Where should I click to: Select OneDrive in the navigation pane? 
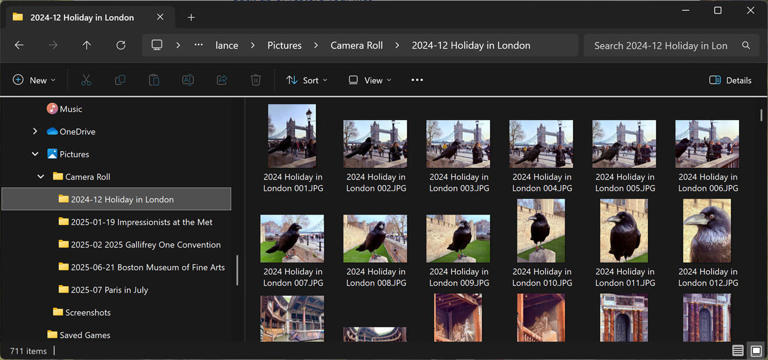coord(71,131)
